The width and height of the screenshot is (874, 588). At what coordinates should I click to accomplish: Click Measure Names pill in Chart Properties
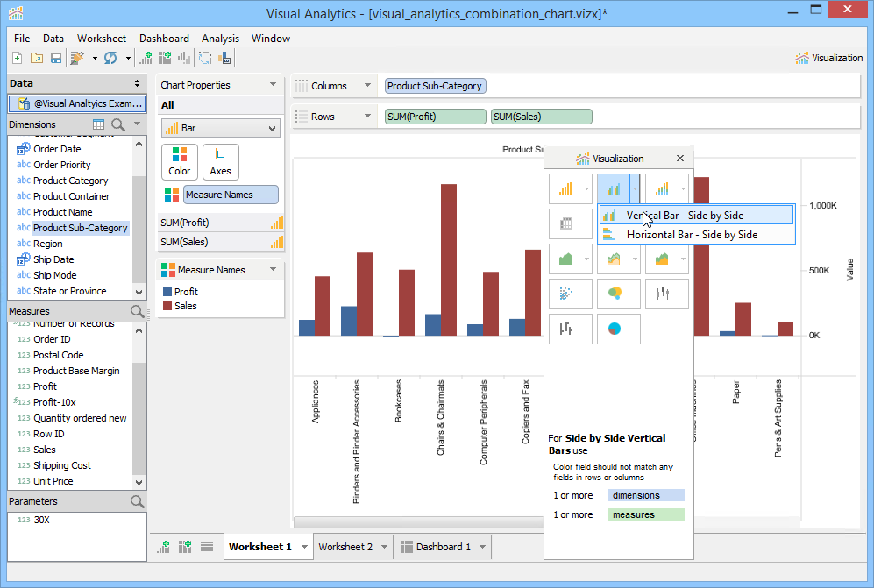point(231,195)
